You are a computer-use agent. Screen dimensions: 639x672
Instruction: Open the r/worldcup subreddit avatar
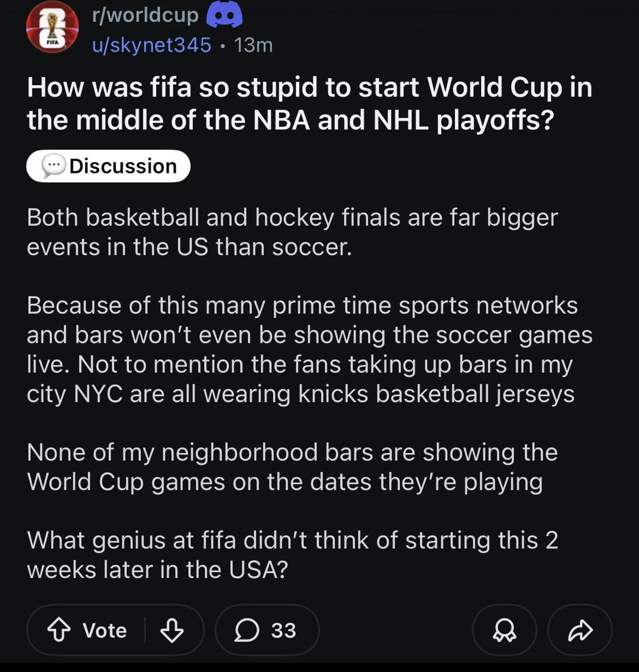(52, 27)
